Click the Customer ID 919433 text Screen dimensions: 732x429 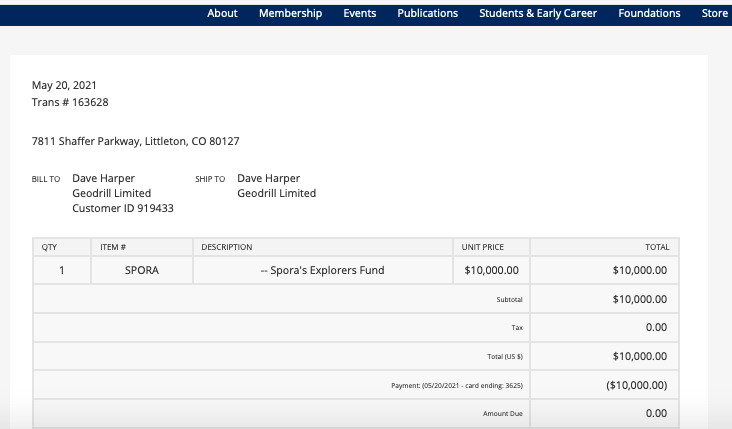(x=123, y=209)
